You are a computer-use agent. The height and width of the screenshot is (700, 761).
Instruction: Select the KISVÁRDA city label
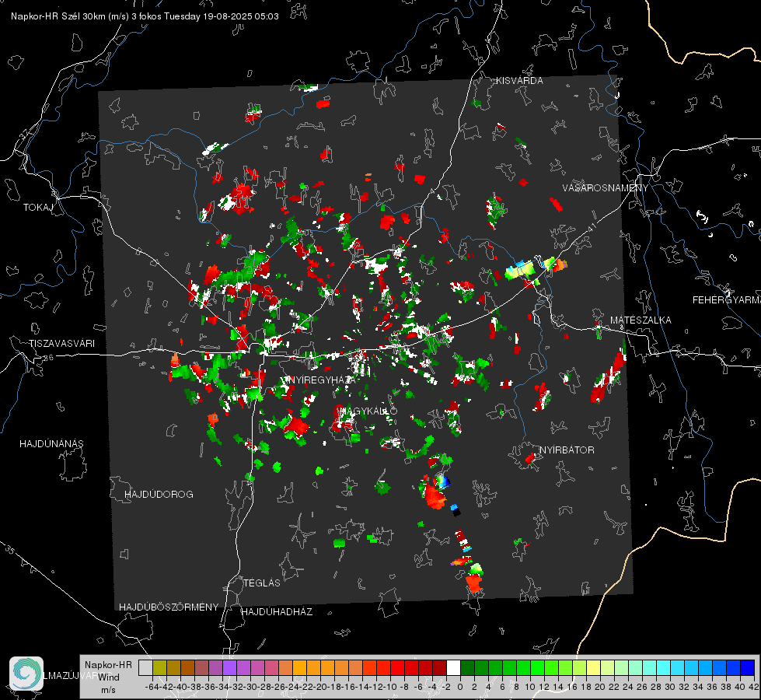point(519,81)
